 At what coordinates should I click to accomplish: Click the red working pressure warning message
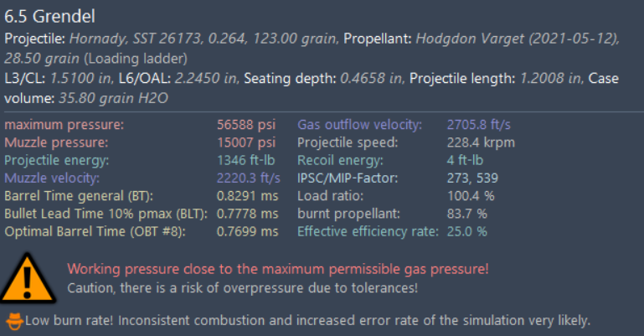click(277, 269)
